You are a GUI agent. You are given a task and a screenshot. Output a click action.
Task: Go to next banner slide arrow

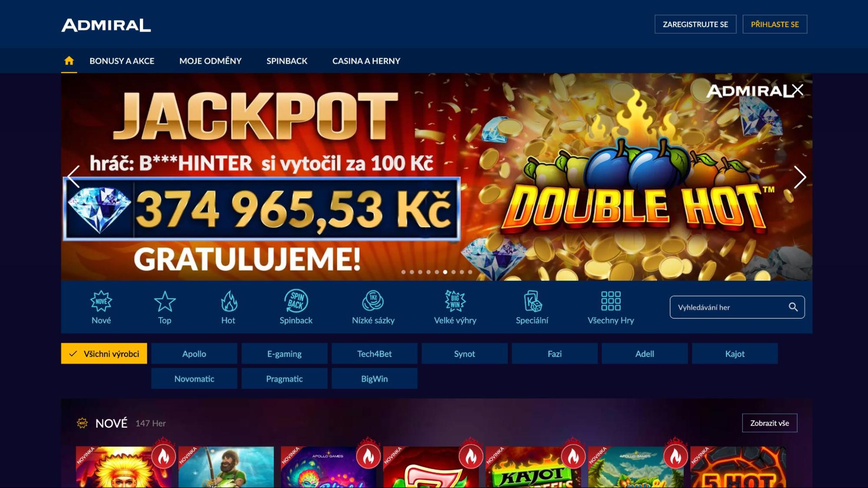point(800,177)
